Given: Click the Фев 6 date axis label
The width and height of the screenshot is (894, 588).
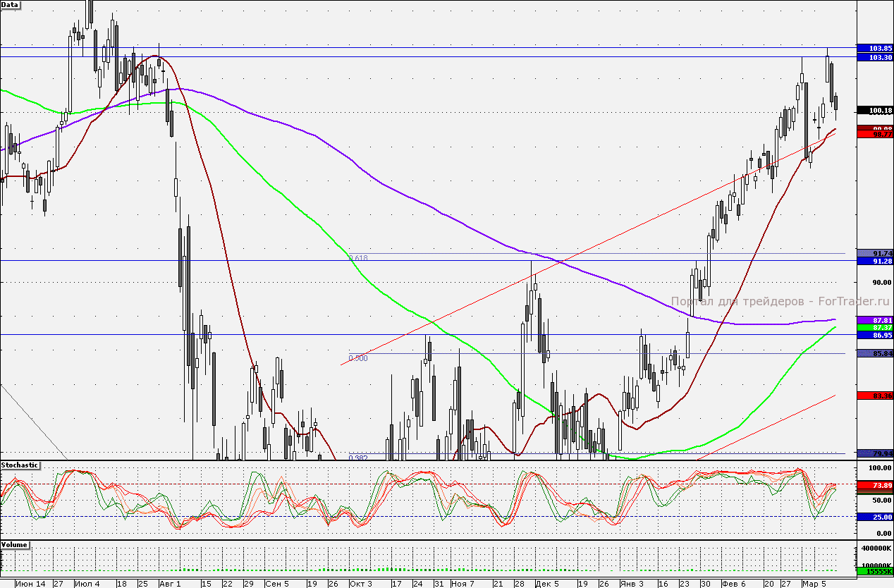Looking at the screenshot, I should coord(733,584).
